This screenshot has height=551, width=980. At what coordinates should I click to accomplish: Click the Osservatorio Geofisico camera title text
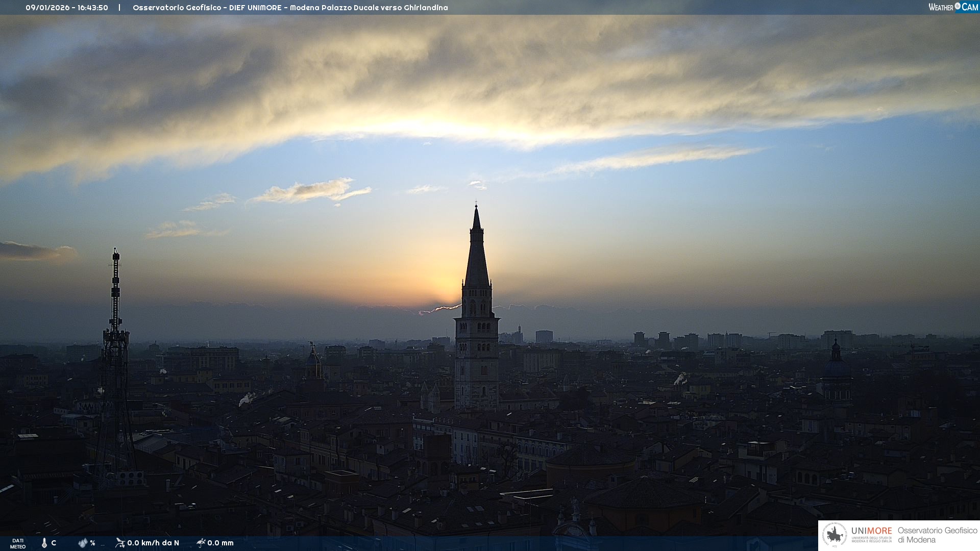[x=290, y=8]
